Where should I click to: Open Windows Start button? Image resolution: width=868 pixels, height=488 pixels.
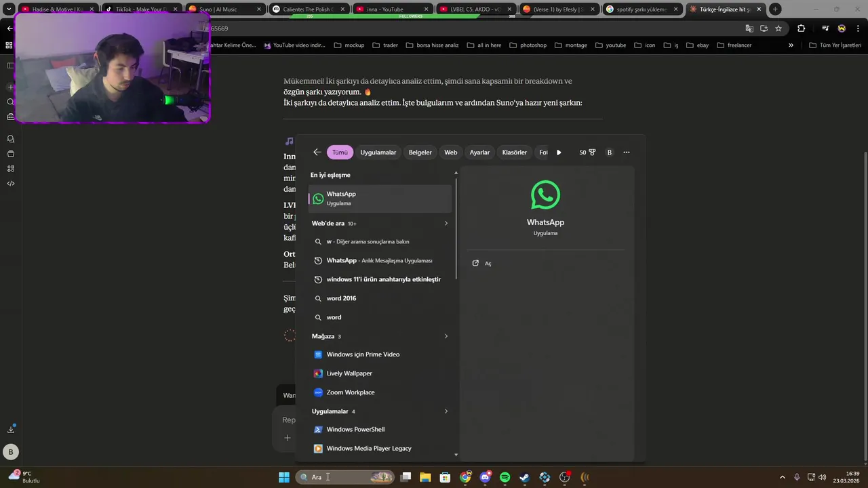click(284, 477)
